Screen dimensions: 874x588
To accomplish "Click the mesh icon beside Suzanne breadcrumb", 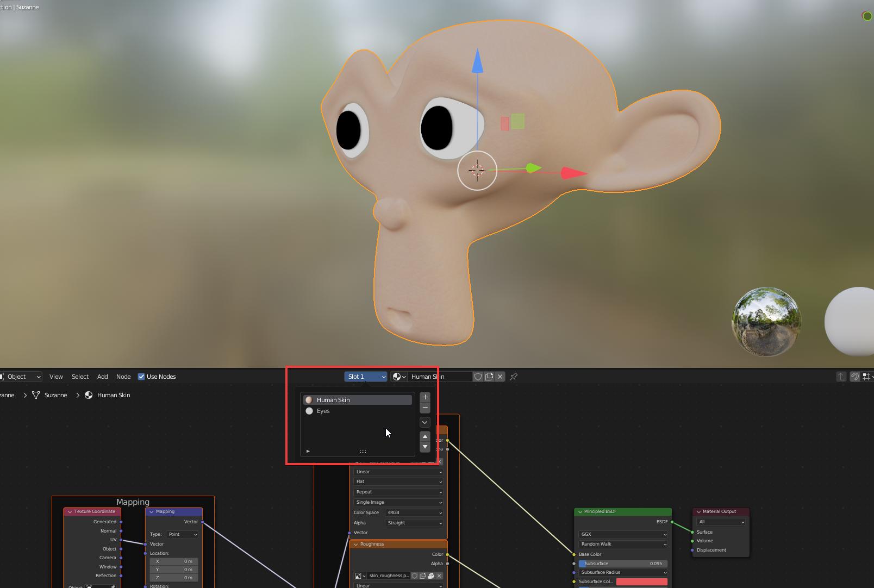I will (36, 395).
